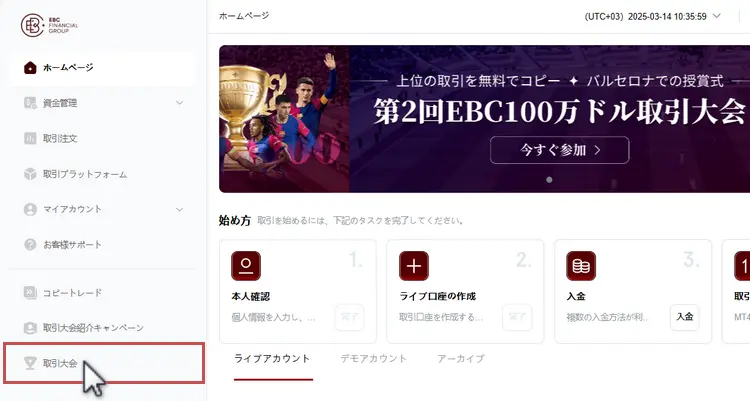Click the マイアカウント person icon
The image size is (750, 401).
coord(30,209)
